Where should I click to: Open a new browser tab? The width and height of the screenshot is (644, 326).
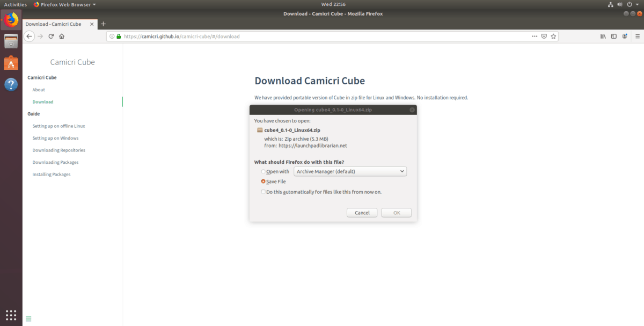pos(103,24)
